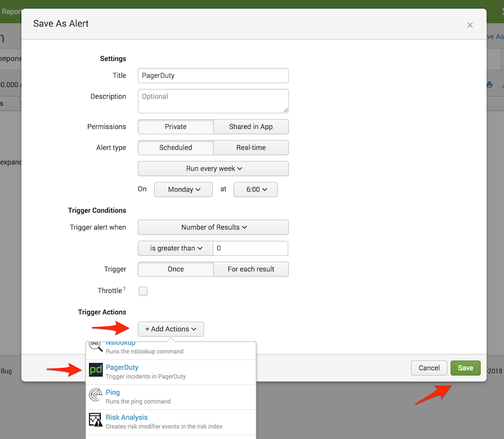This screenshot has width=504, height=439.
Task: Click the green Save button
Action: pyautogui.click(x=465, y=368)
